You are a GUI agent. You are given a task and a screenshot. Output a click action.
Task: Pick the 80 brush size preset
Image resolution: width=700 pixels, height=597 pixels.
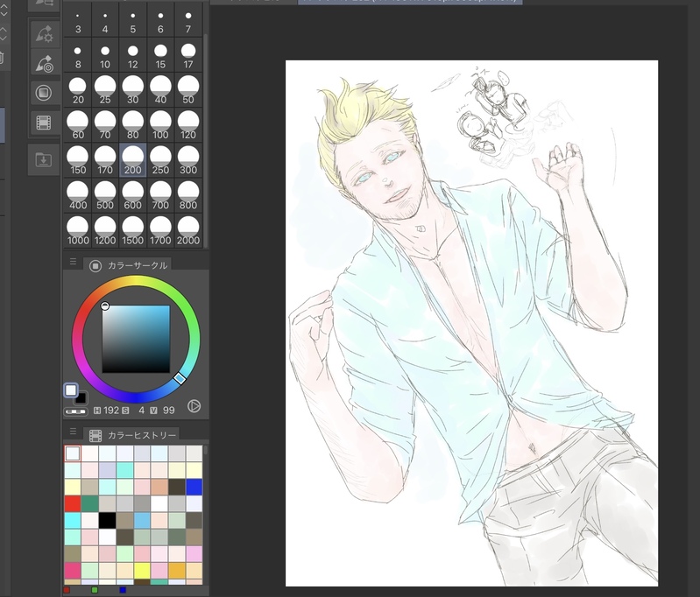(x=132, y=125)
